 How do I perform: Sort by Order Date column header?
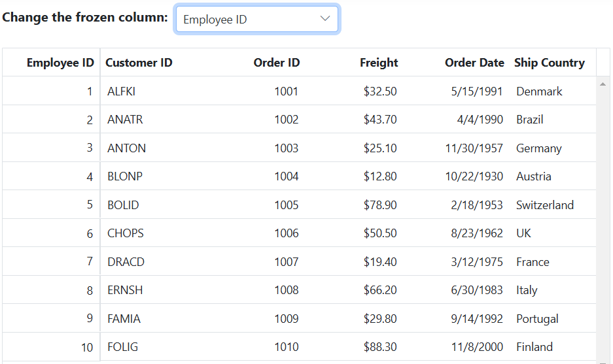pyautogui.click(x=474, y=63)
